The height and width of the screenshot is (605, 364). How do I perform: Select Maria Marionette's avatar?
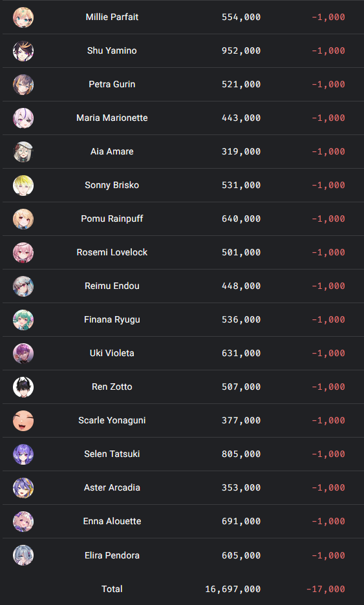[23, 118]
